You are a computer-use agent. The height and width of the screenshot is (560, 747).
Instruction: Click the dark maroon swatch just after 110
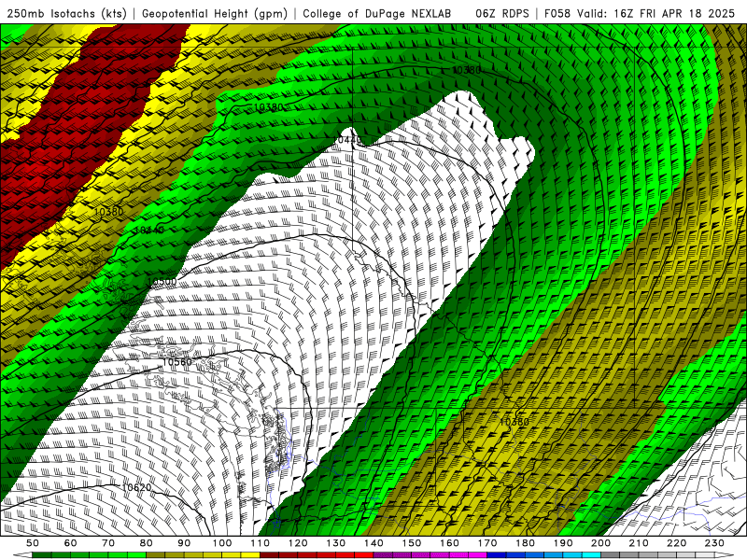(270, 555)
